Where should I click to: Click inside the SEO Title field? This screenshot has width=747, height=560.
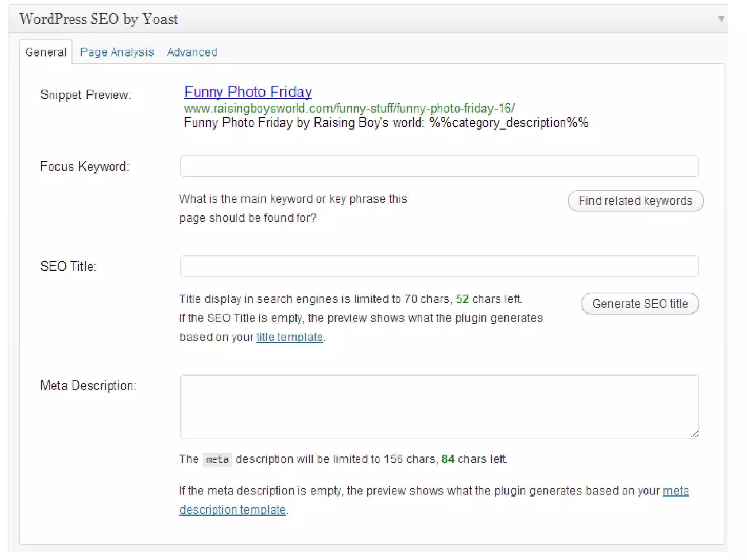coord(439,267)
